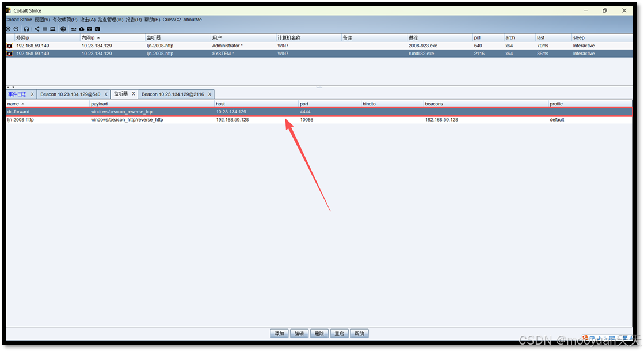Click the 编辑 button
This screenshot has width=644, height=352.
point(299,334)
